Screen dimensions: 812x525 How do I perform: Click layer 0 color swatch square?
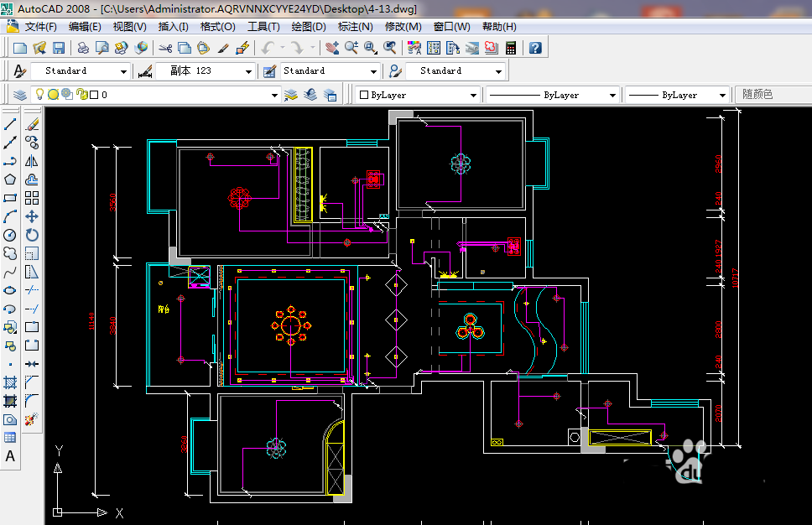[x=94, y=96]
